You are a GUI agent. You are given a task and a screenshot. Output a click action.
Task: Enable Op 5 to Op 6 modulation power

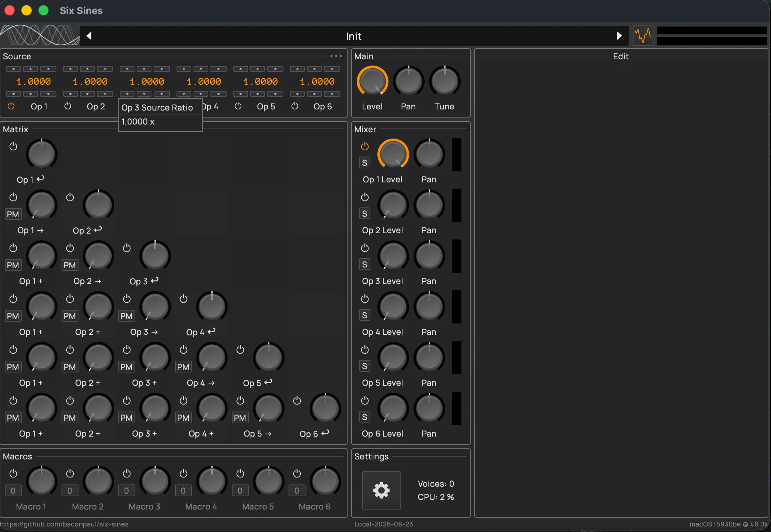coord(240,400)
